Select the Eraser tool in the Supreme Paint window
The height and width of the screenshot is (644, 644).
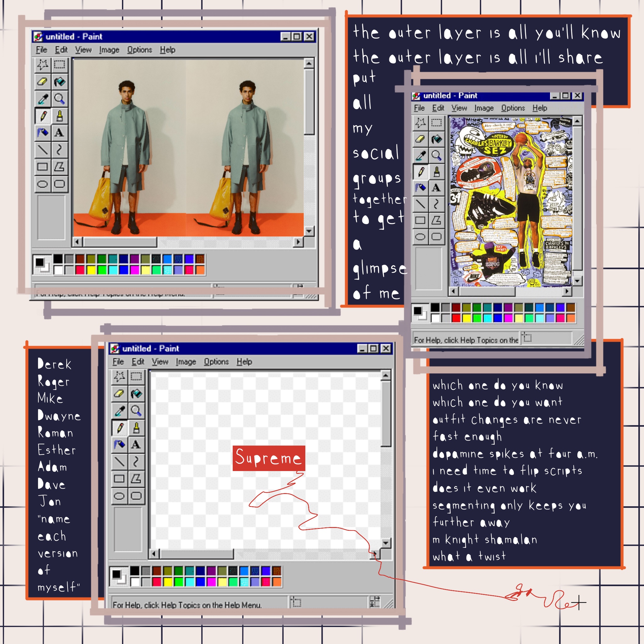pyautogui.click(x=119, y=394)
